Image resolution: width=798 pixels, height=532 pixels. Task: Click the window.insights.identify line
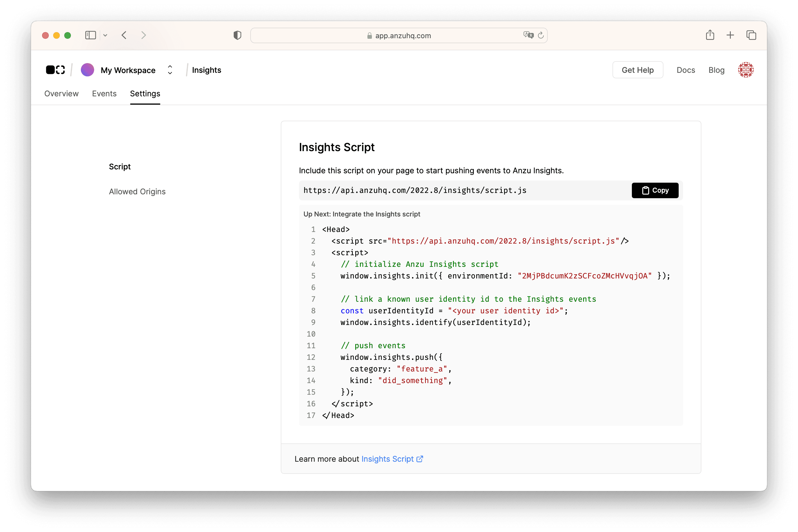[436, 322]
